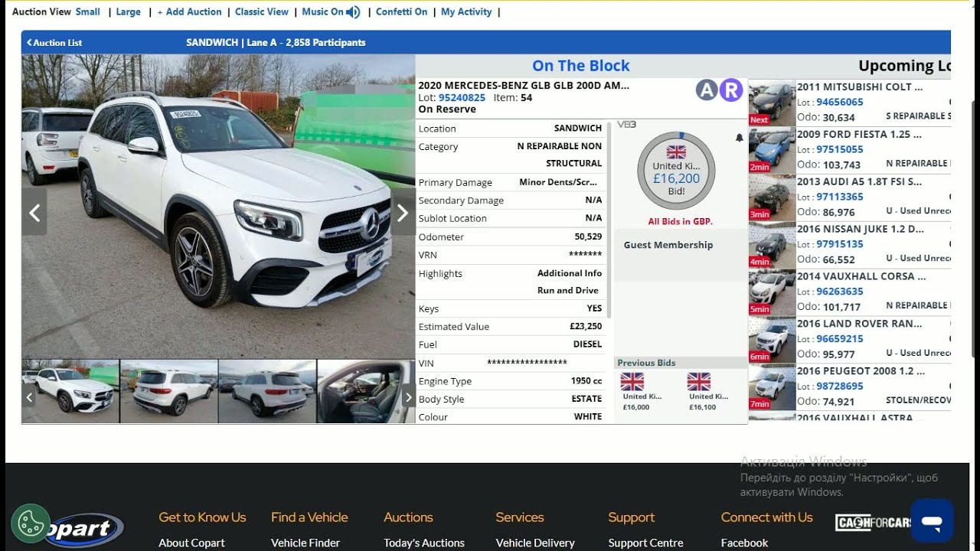Select front-left view thumbnail of white Mercedes
Viewport: 980px width, 551px height.
click(x=71, y=392)
